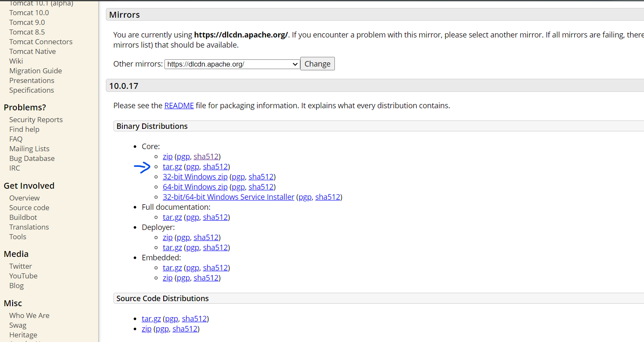Screen dimensions: 644x342
Task: Go to Tomcat 8.5 in sidebar
Action: tap(27, 32)
